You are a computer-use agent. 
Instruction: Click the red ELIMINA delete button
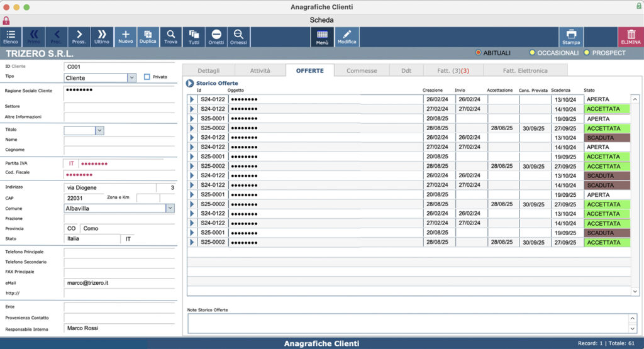click(630, 37)
